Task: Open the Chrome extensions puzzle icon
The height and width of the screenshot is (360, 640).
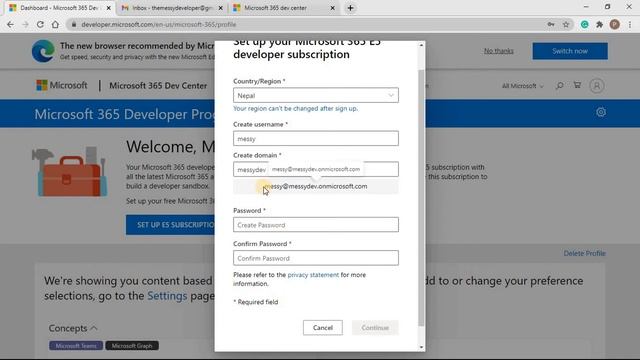Action: [x=599, y=24]
